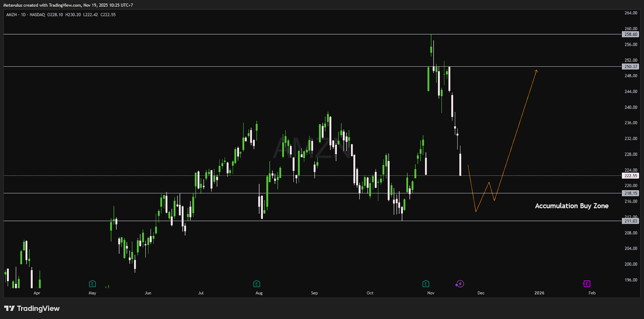Select the Accumulation Buy Zone text

pyautogui.click(x=571, y=206)
